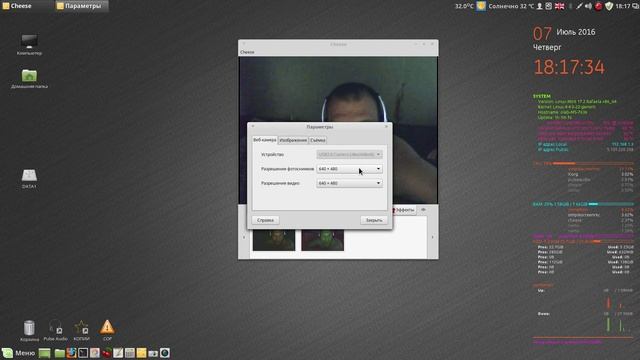Click the red round tray icon
640x360 pixels.
[598, 6]
